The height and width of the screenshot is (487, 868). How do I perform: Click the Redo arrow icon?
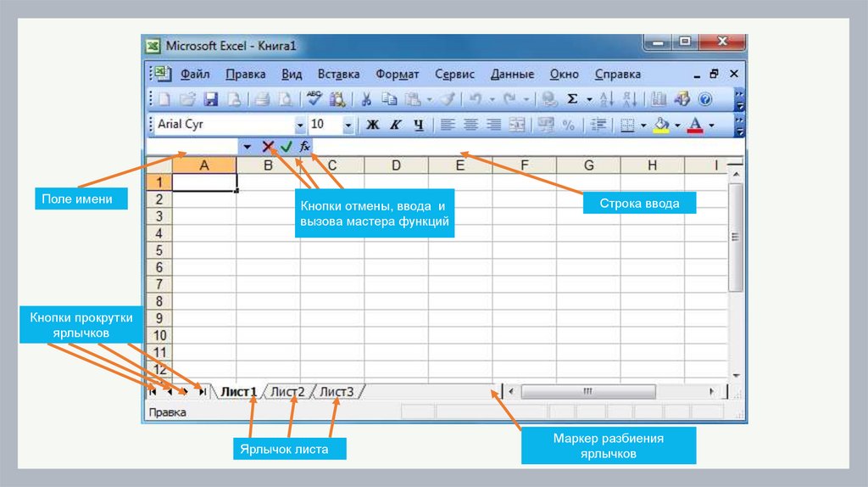point(509,99)
